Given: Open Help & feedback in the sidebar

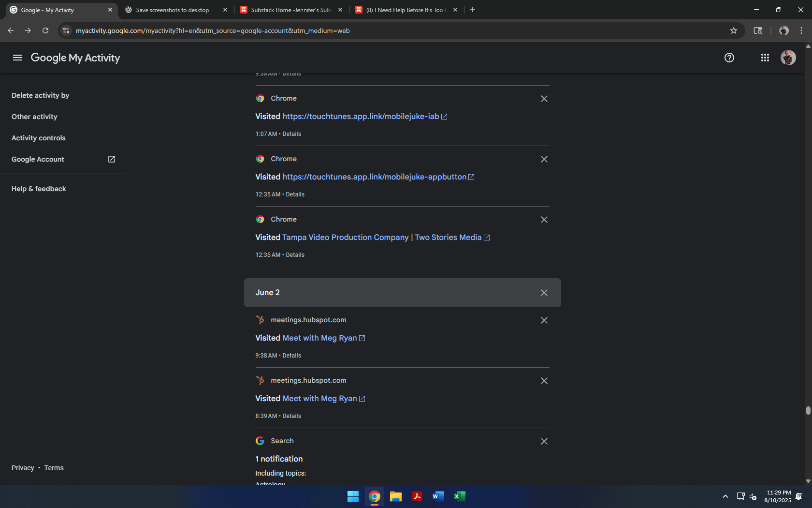Looking at the screenshot, I should [39, 189].
